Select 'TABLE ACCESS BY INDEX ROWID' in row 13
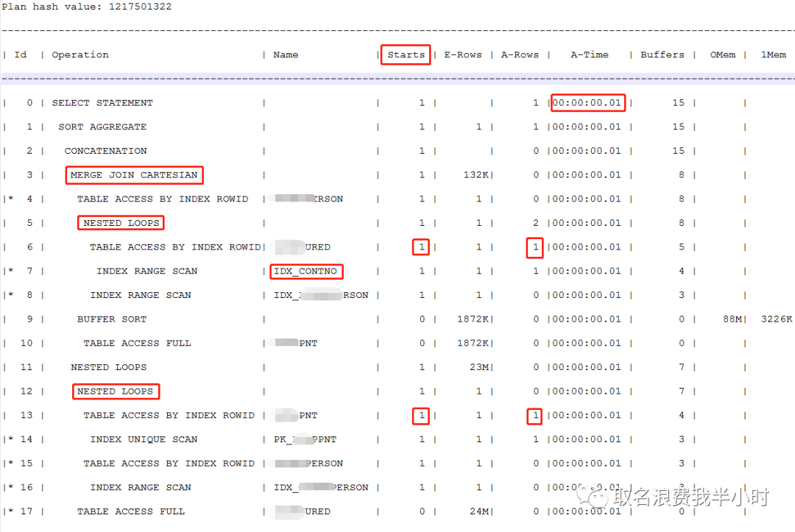 click(169, 416)
